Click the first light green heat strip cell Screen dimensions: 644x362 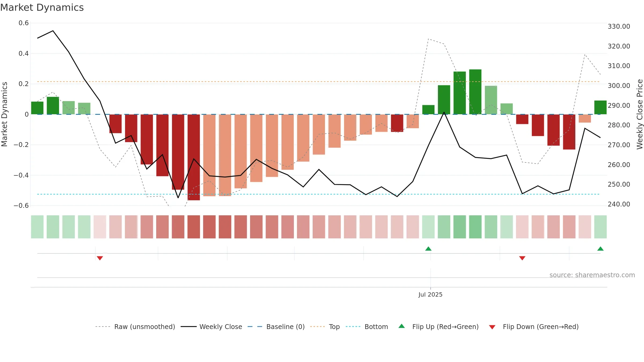[x=37, y=227]
